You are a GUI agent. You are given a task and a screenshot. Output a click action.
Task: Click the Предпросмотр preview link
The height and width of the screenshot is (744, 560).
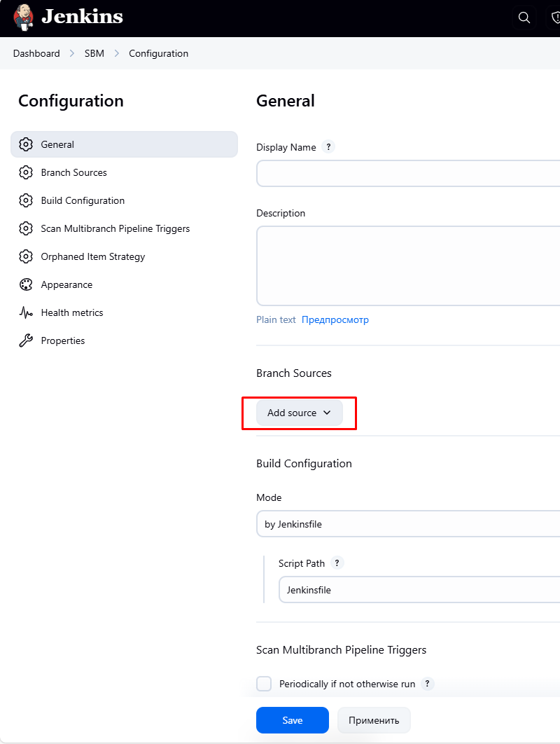click(335, 319)
